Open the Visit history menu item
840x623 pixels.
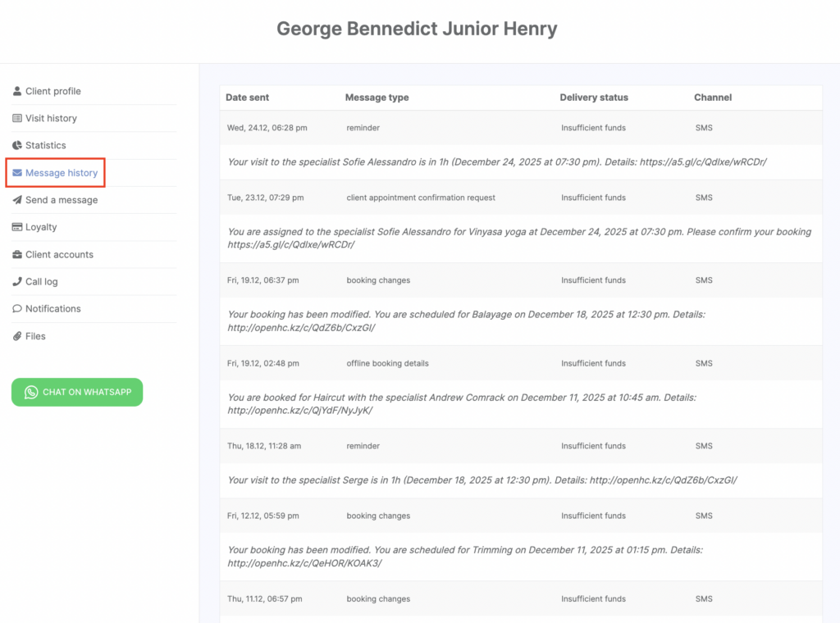[51, 118]
